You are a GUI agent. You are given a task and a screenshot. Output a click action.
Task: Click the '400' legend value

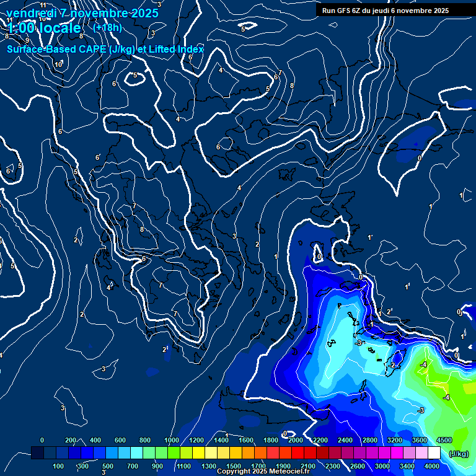click(95, 440)
